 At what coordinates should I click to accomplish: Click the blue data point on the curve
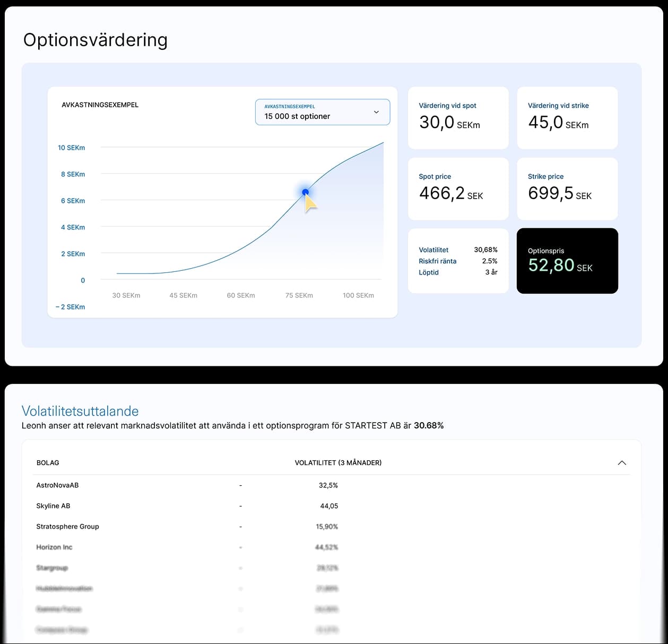tap(305, 192)
